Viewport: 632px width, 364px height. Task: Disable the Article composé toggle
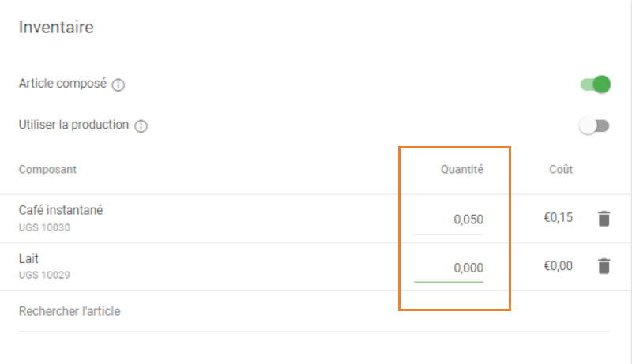pos(596,84)
